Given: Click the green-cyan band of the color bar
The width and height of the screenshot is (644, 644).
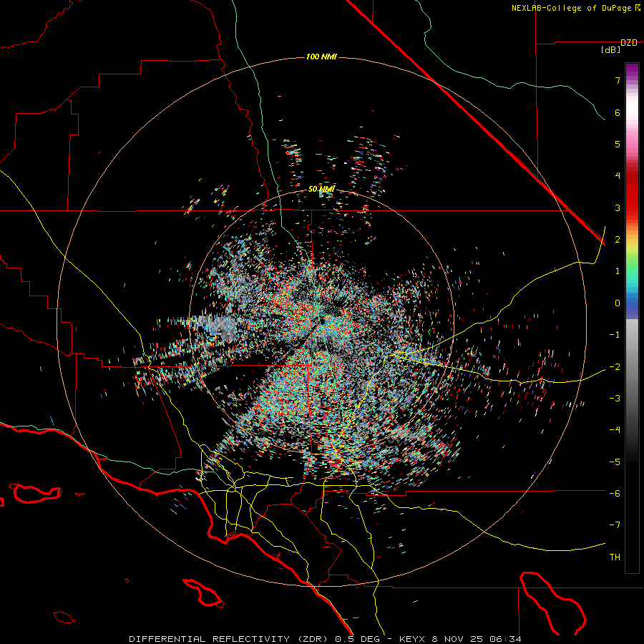Looking at the screenshot, I should pos(632,275).
